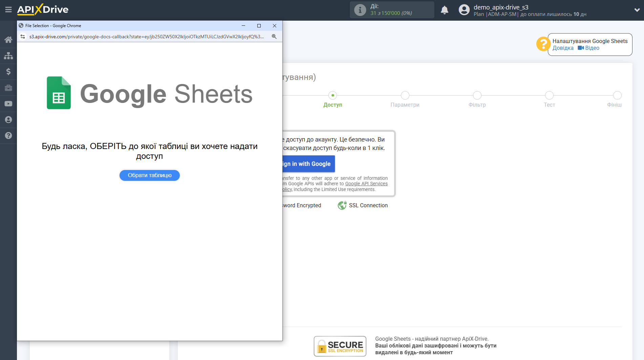The height and width of the screenshot is (360, 644).
Task: Open the billing dollar sidebar icon
Action: pyautogui.click(x=8, y=71)
